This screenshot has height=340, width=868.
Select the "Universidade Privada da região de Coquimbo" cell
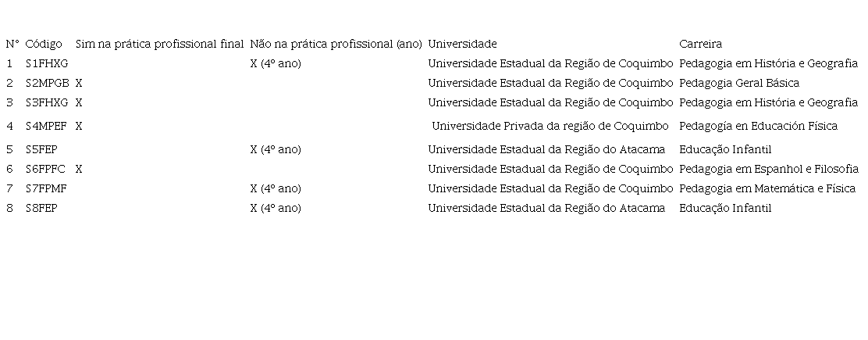[x=550, y=126]
